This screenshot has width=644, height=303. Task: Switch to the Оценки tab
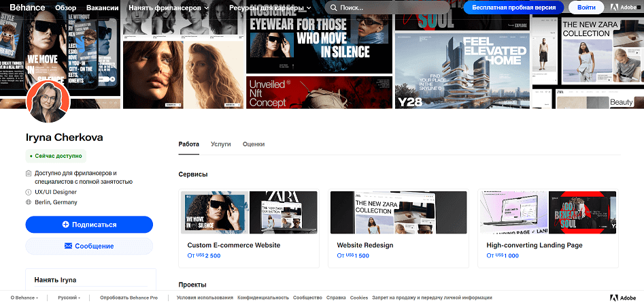tap(254, 144)
